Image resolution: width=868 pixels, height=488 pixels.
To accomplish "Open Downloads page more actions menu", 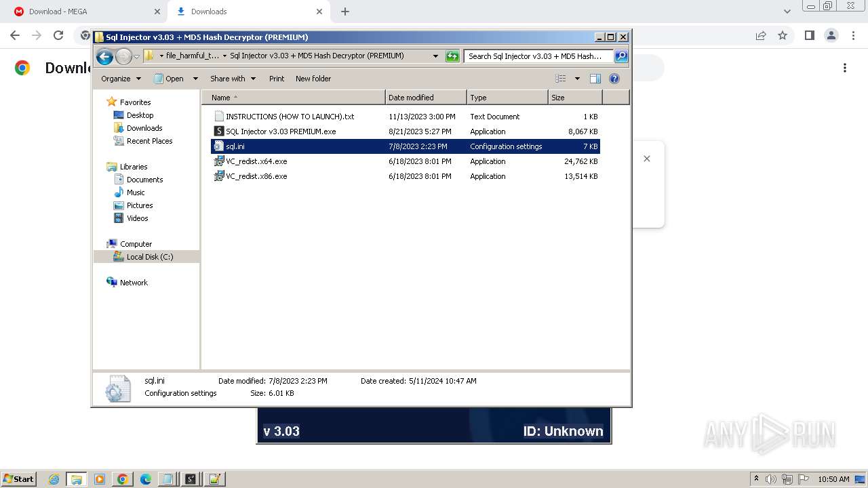I will pos(845,68).
